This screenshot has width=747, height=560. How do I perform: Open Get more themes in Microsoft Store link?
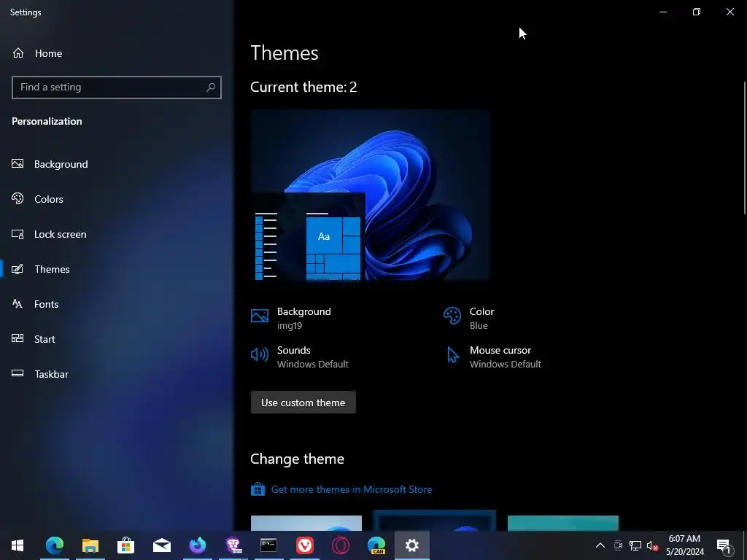352,489
